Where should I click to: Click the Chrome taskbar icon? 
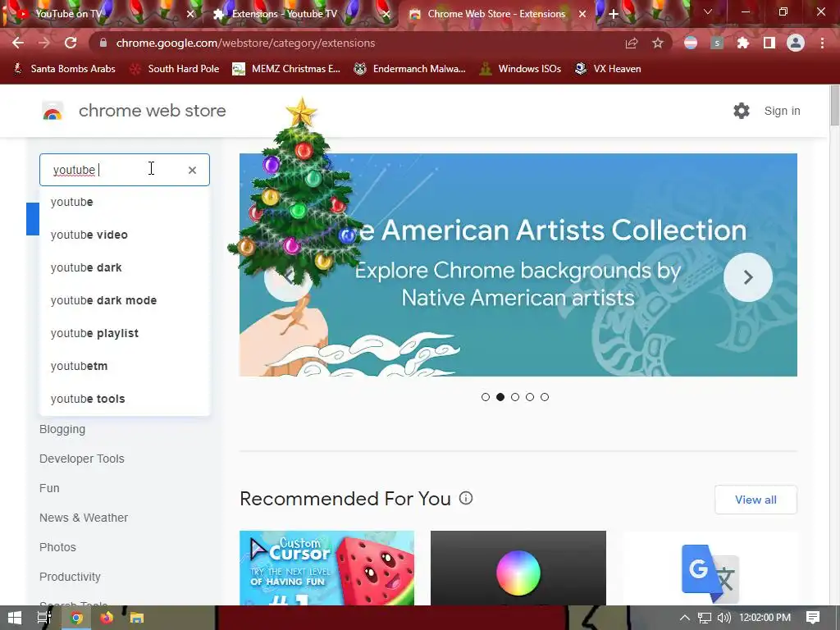[76, 618]
